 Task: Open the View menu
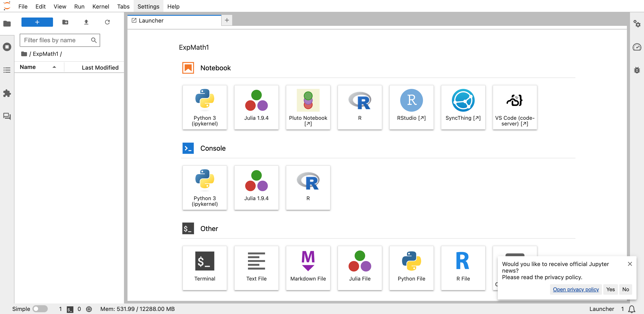(60, 7)
